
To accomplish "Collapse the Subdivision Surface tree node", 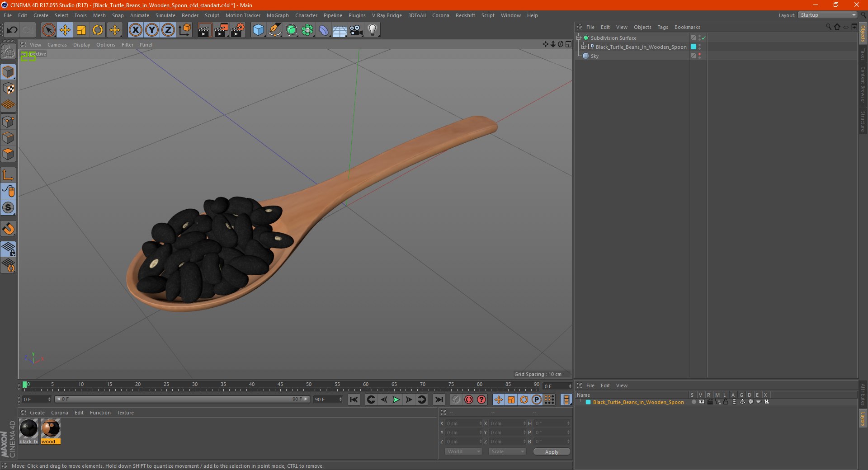I will pos(578,38).
